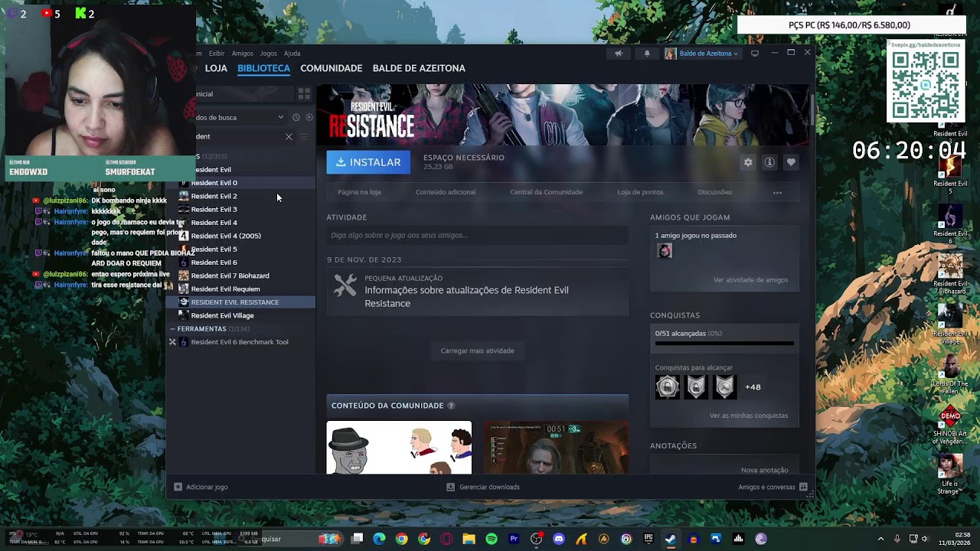Open advanced search filter options icon
This screenshot has width=980, height=551.
[304, 137]
